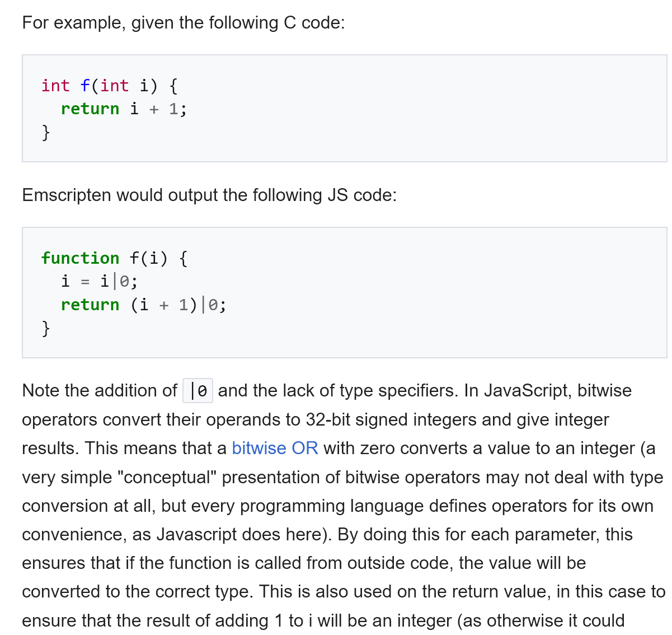This screenshot has height=635, width=672.
Task: Click the closing brace of the C code block
Action: pyautogui.click(x=46, y=133)
